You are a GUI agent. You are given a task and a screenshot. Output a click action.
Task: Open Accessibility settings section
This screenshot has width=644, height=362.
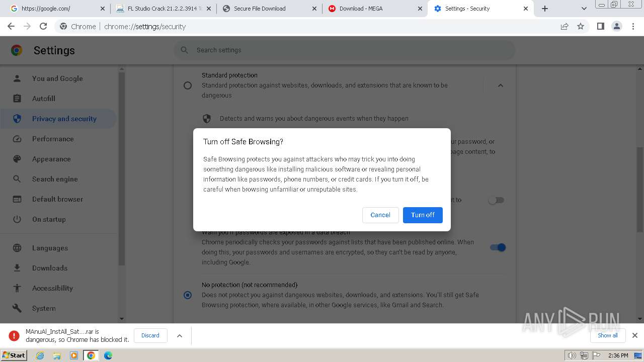(52, 288)
